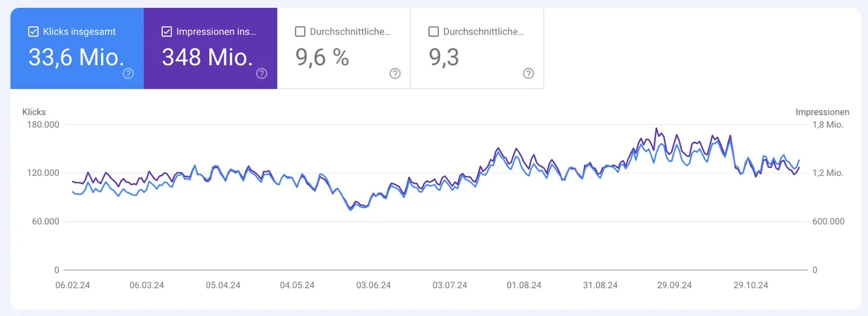
Task: Click the 03.06.24 date label
Action: [373, 286]
